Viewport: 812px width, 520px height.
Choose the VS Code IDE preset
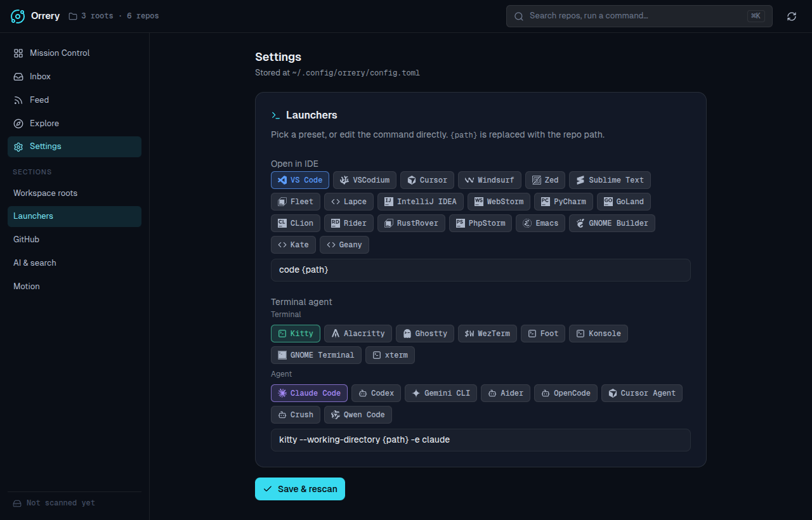click(300, 180)
